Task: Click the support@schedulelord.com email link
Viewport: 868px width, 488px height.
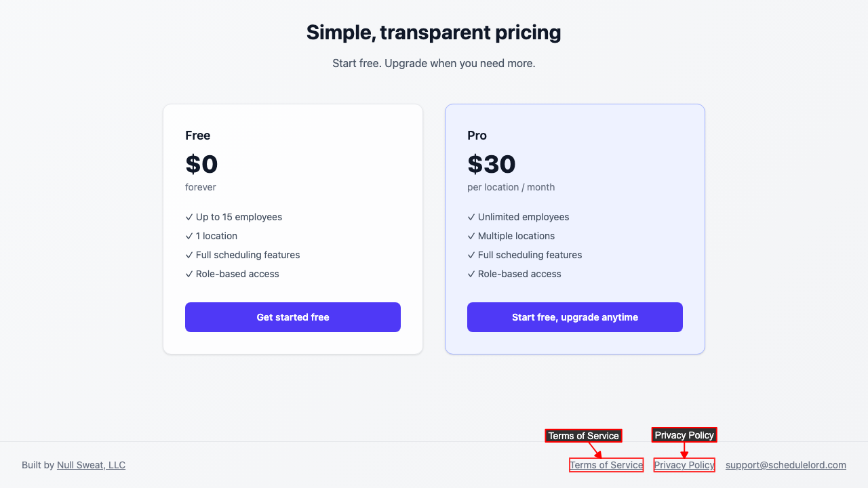Action: click(x=785, y=465)
